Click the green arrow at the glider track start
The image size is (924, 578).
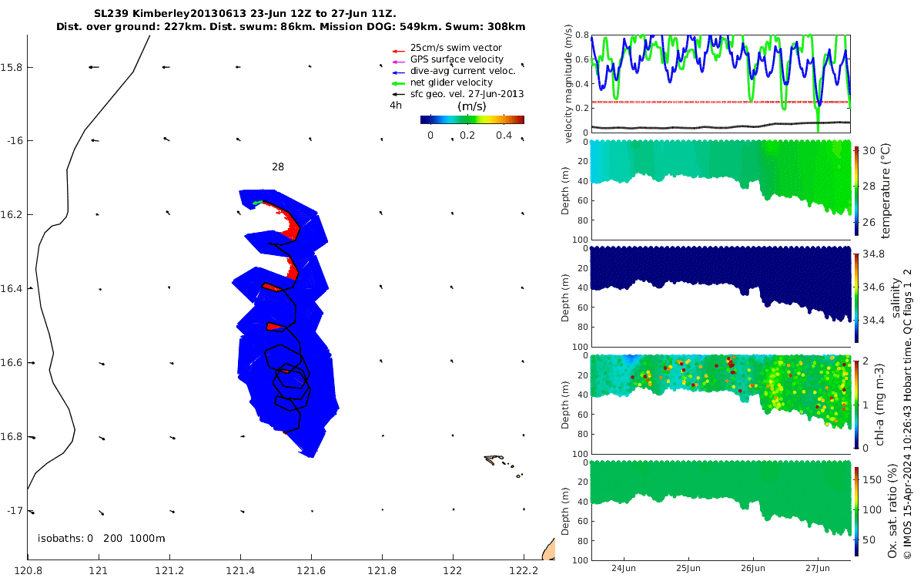click(x=258, y=203)
